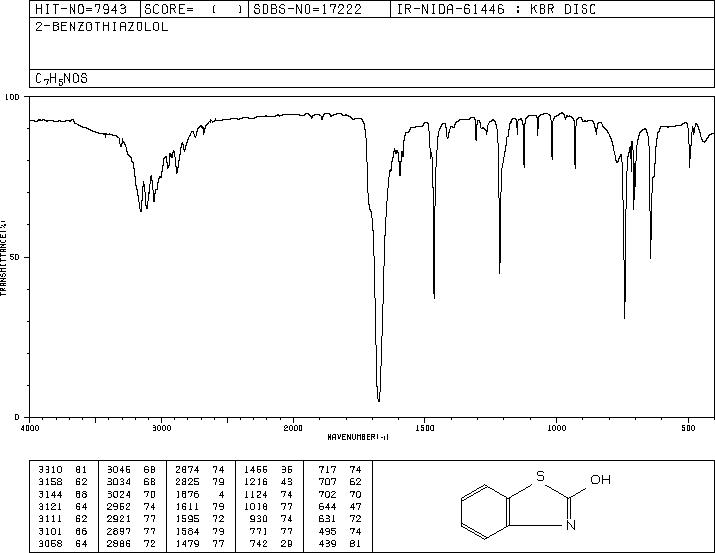This screenshot has width=715, height=553.
Task: Click the deepest peak near 1676 wavenumber
Action: pos(379,400)
